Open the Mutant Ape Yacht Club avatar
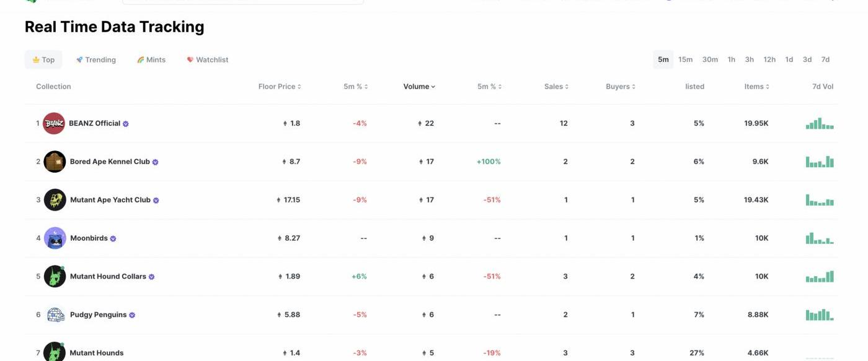Viewport: 868px width, 361px height. point(55,200)
